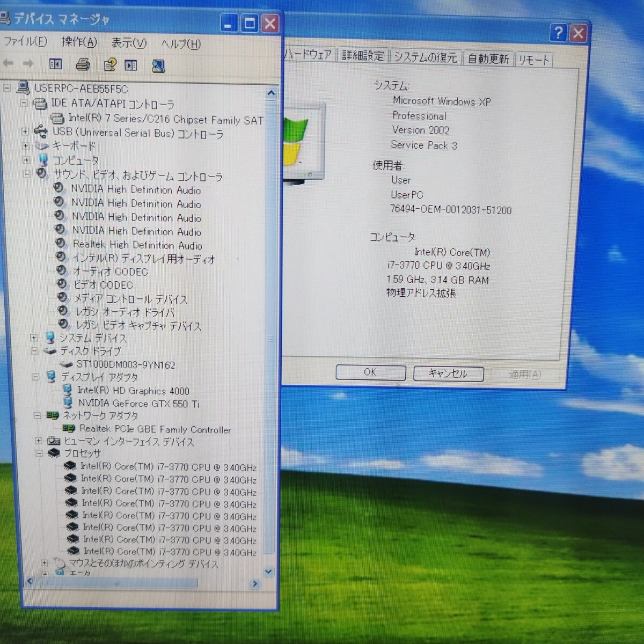Click the scan for hardware changes toolbar icon
The width and height of the screenshot is (644, 644).
point(158,66)
